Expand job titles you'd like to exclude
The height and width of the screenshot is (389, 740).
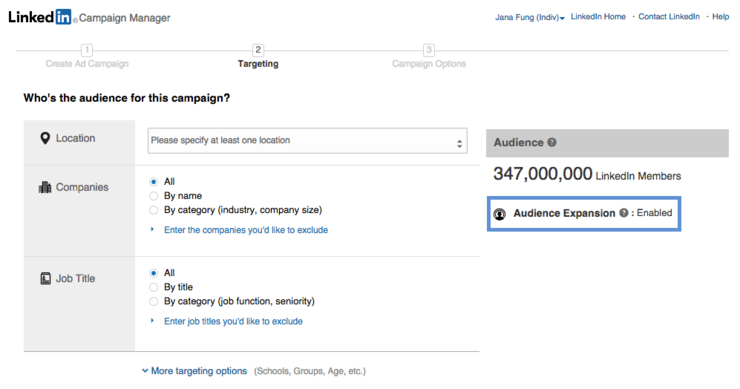pyautogui.click(x=233, y=321)
